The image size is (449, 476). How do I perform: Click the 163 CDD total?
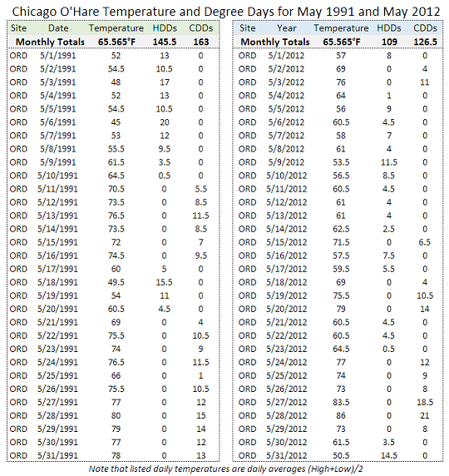201,42
